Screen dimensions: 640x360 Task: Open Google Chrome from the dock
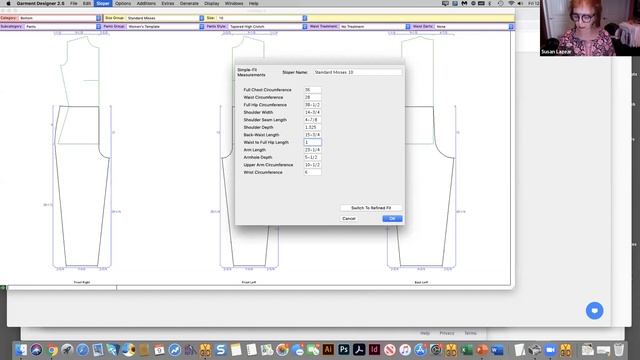pos(52,350)
